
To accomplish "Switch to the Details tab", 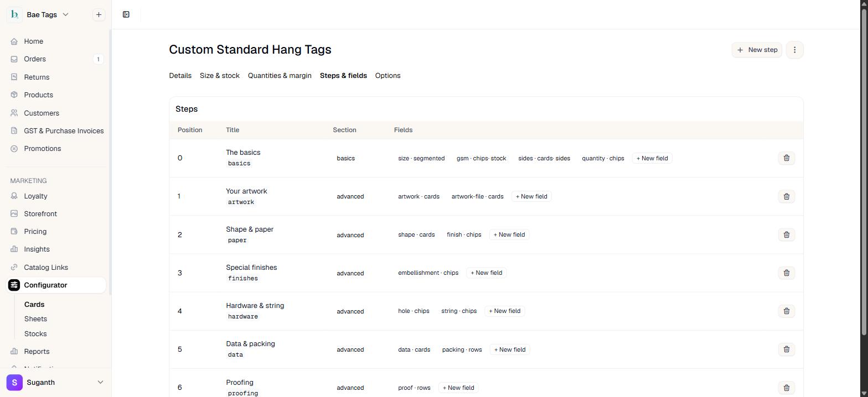I will pos(180,76).
